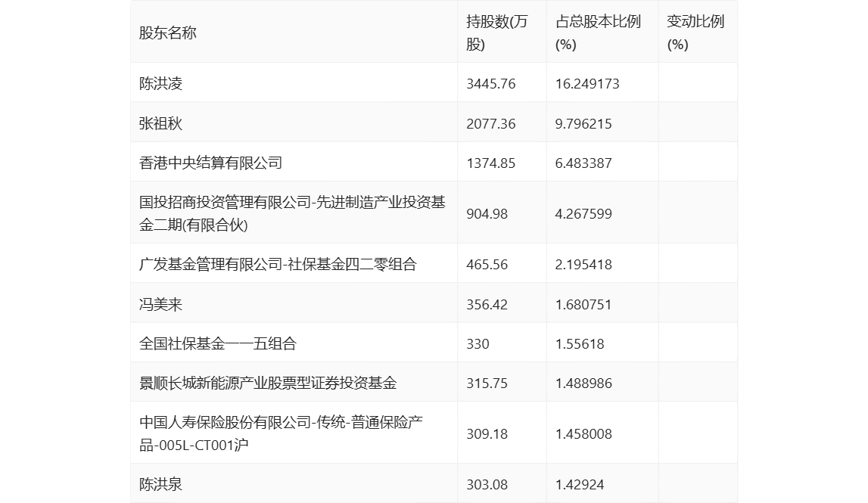Select the value 3445.76
This screenshot has height=503, width=868.
491,83
